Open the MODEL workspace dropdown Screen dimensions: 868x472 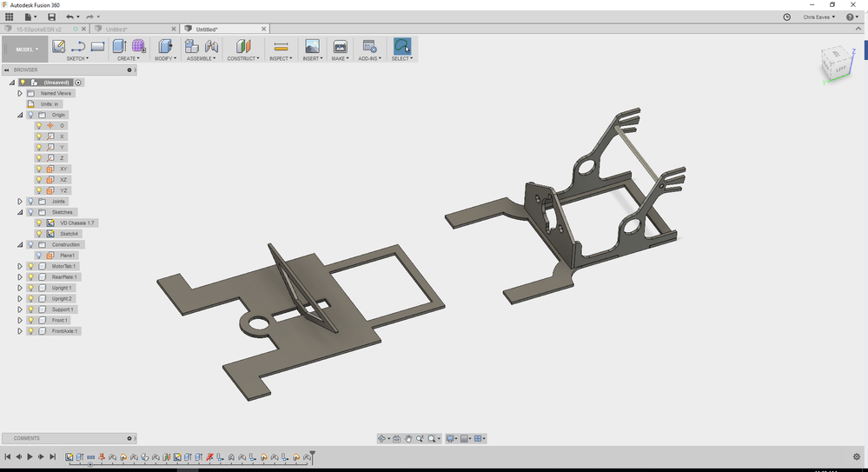[x=25, y=50]
